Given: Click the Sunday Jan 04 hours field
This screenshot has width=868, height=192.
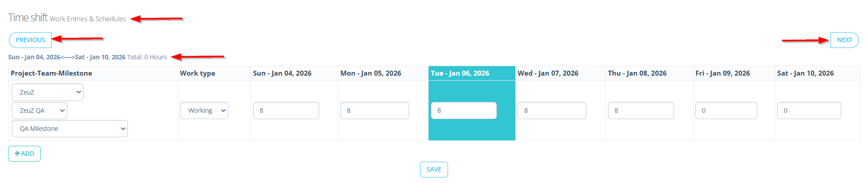Looking at the screenshot, I should coord(286,110).
